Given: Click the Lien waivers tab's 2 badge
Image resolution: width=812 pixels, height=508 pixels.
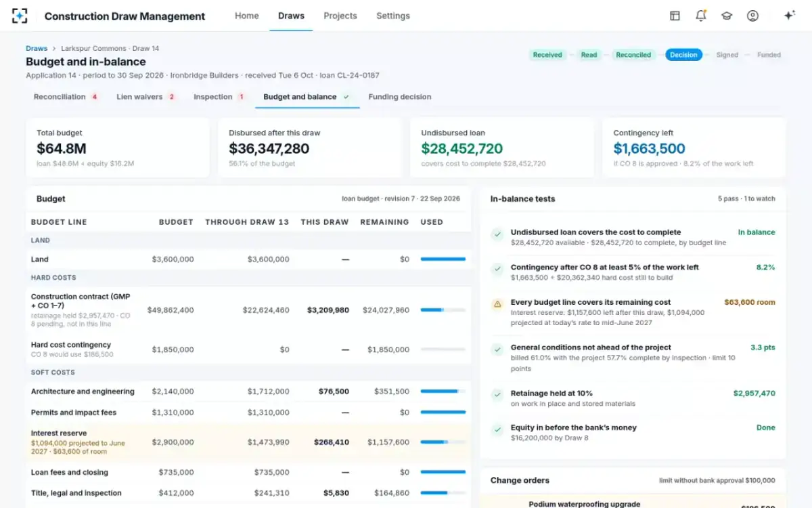Looking at the screenshot, I should tap(171, 97).
